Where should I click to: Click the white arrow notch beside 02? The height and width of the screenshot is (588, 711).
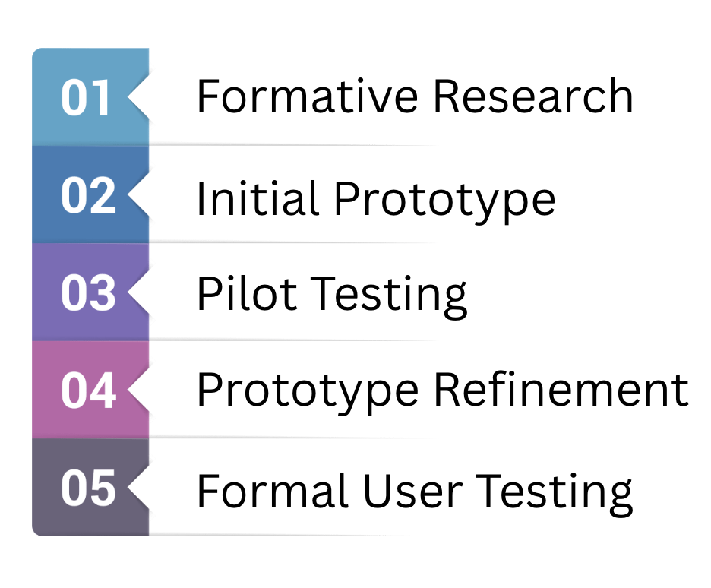coord(139,195)
